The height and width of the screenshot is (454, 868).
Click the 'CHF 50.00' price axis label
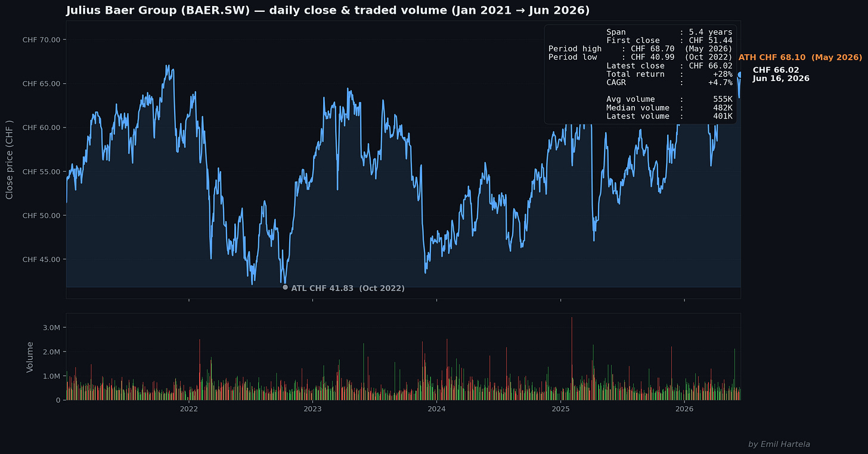41,216
